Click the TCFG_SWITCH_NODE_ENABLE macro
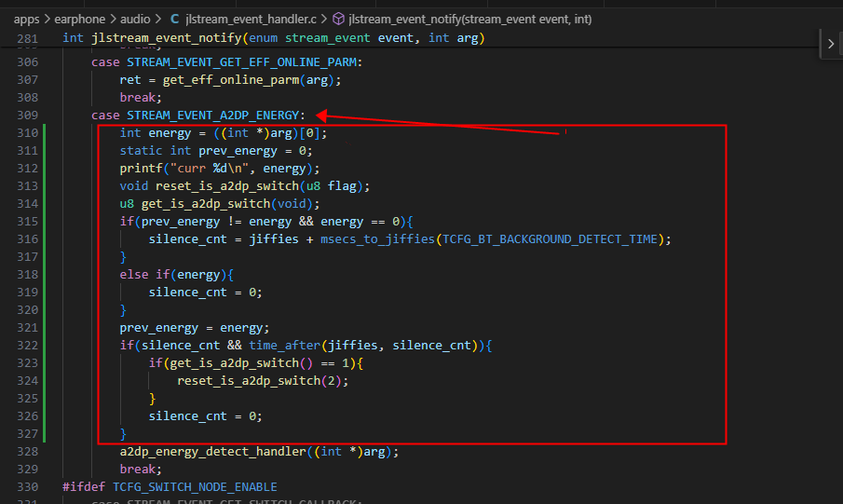 pyautogui.click(x=195, y=487)
